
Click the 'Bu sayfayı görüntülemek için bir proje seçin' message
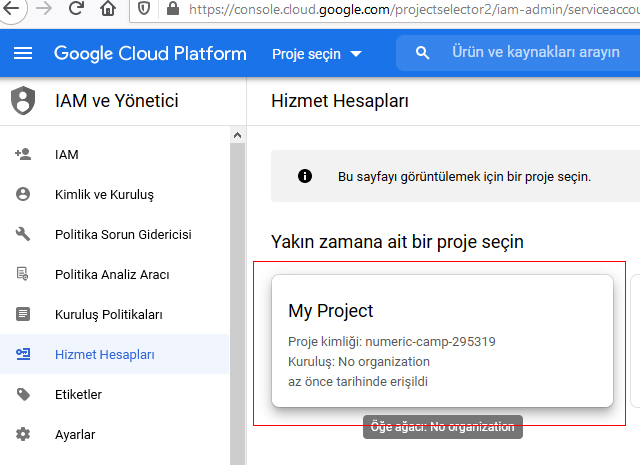(464, 177)
